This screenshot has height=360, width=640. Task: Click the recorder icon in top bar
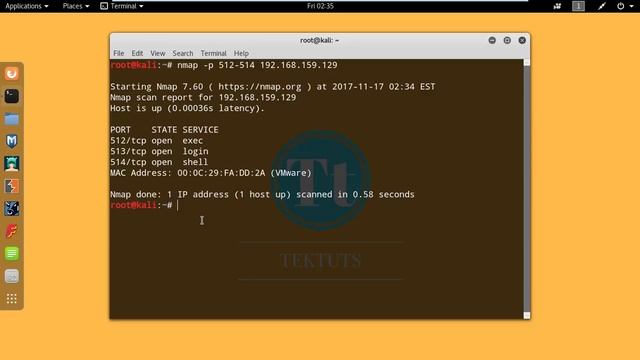pyautogui.click(x=557, y=6)
